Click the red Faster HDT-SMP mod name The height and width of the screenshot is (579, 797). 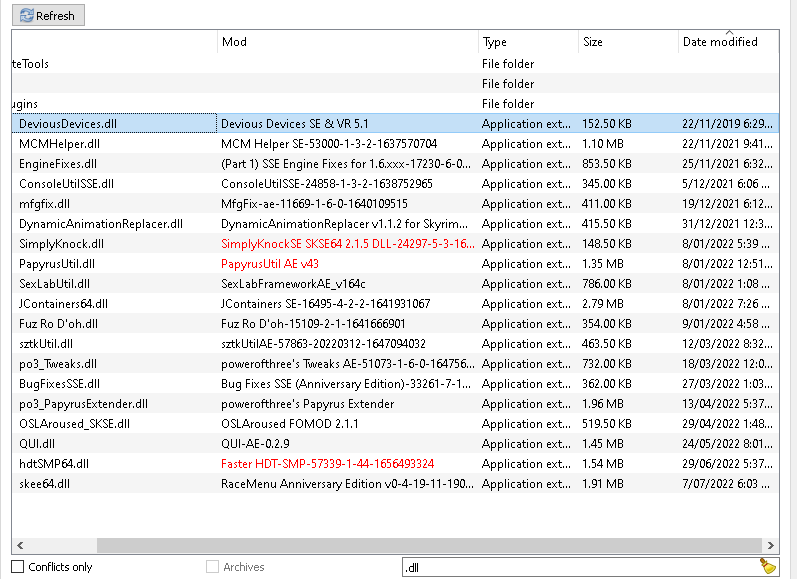pyautogui.click(x=327, y=464)
